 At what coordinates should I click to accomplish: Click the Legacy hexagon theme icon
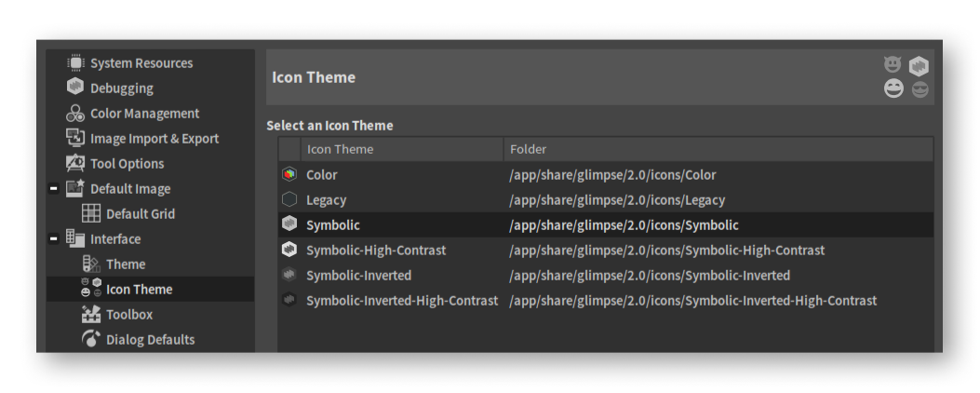click(289, 199)
